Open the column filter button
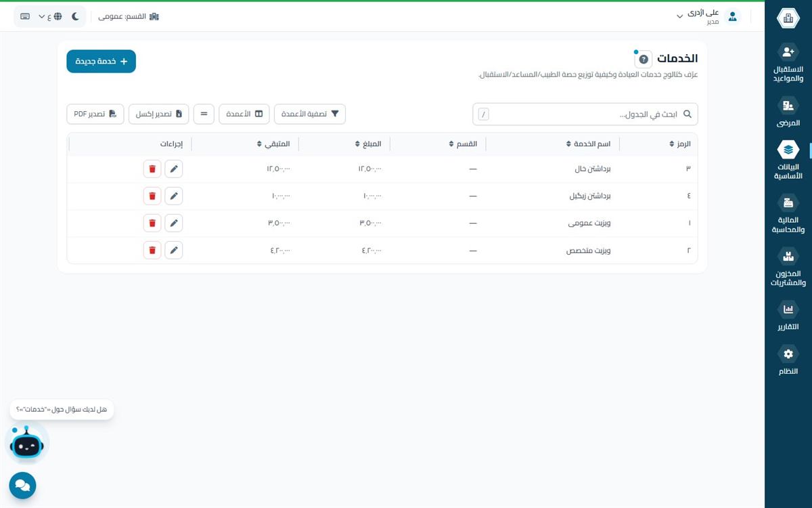The width and height of the screenshot is (812, 508). click(309, 114)
